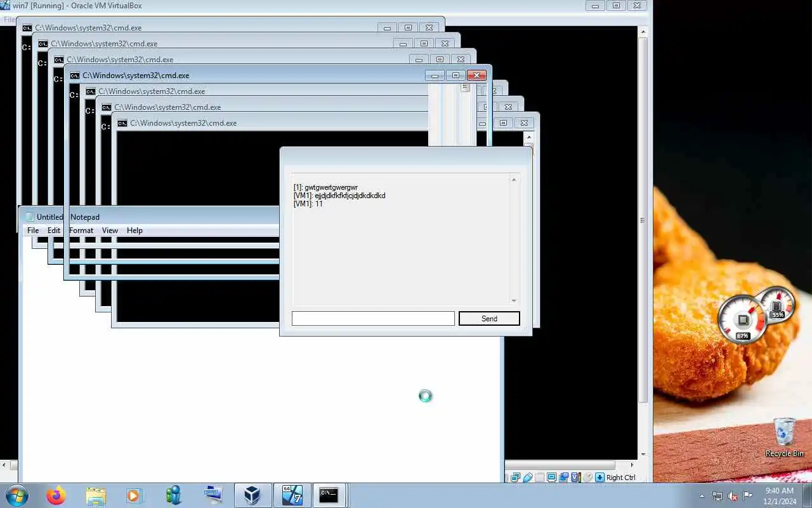Launch Firefox from the taskbar
The image size is (812, 508).
[56, 495]
